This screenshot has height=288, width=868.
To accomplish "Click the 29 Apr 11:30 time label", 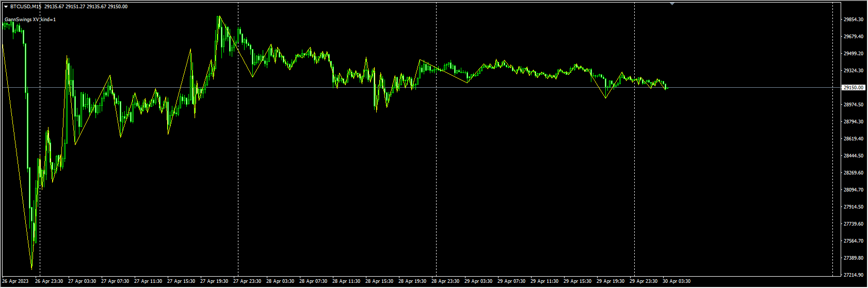I will (x=544, y=281).
